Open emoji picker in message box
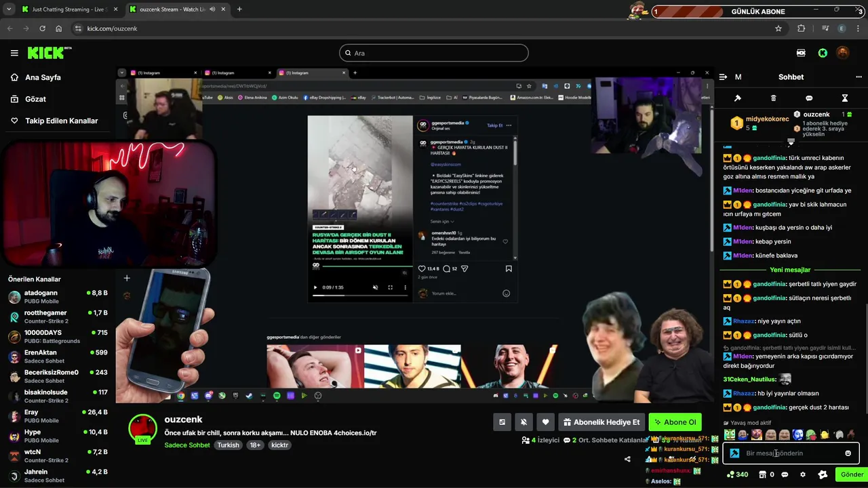868x488 pixels. coord(848,453)
